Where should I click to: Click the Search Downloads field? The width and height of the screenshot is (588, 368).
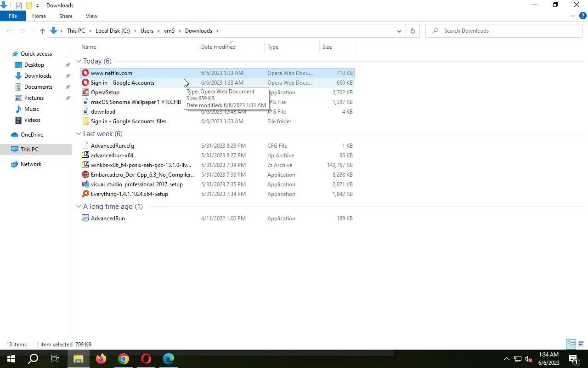504,31
